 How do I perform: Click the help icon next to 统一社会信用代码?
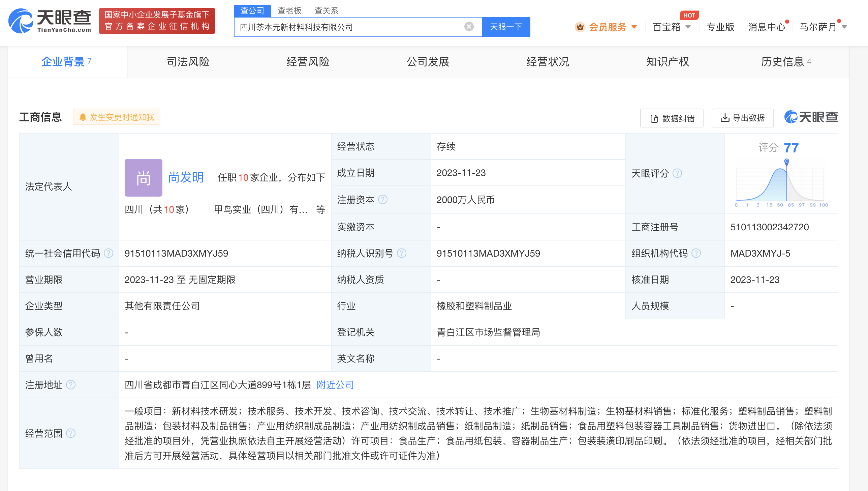coord(108,253)
